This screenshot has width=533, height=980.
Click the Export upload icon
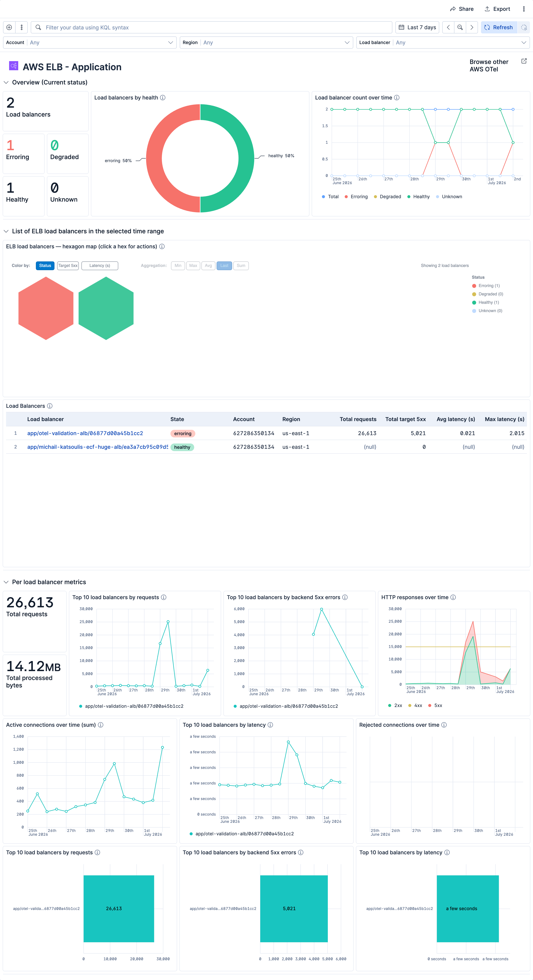pyautogui.click(x=487, y=9)
